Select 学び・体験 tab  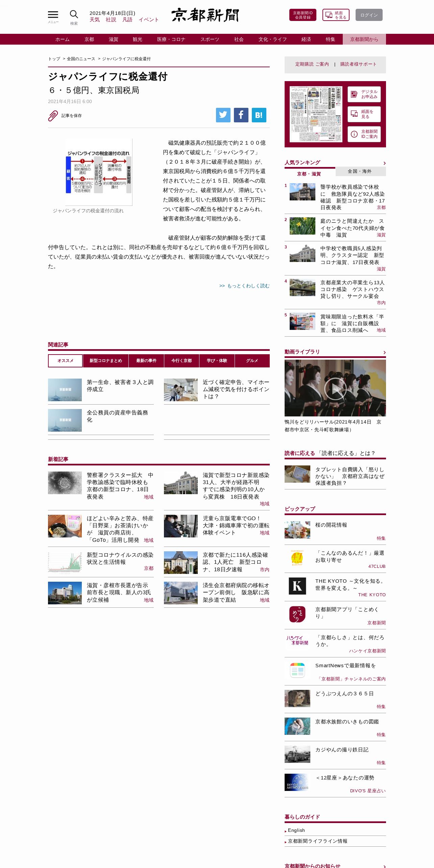pyautogui.click(x=217, y=361)
